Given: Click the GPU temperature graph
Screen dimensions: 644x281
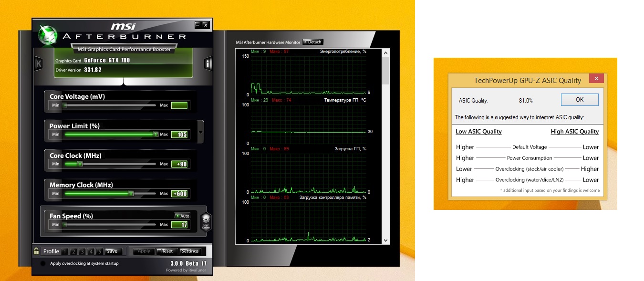Looking at the screenshot, I should [308, 124].
